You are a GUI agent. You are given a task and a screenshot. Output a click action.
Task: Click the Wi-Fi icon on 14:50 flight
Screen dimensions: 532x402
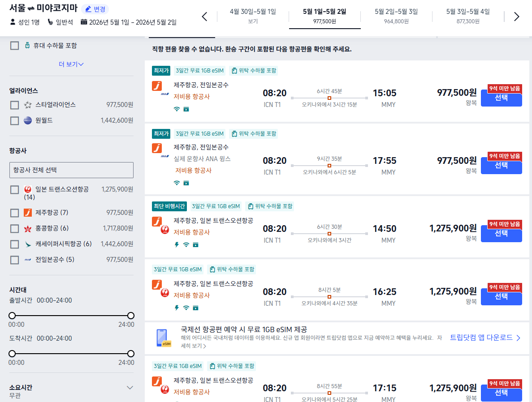tap(186, 245)
